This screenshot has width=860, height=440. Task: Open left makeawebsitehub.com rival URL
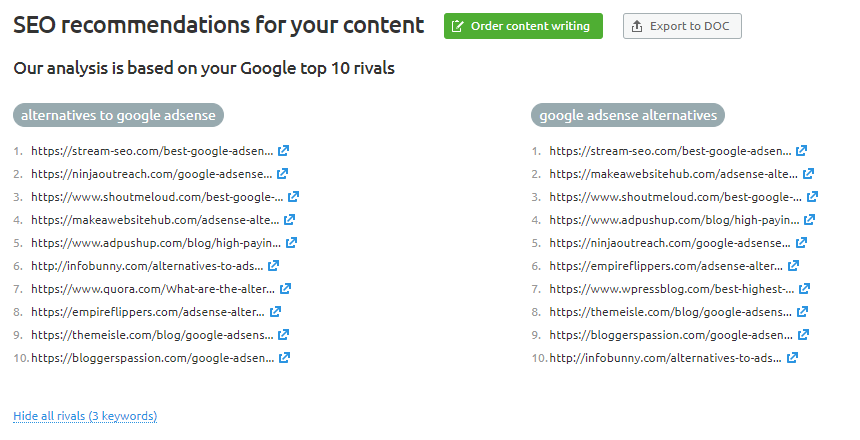[x=157, y=219]
